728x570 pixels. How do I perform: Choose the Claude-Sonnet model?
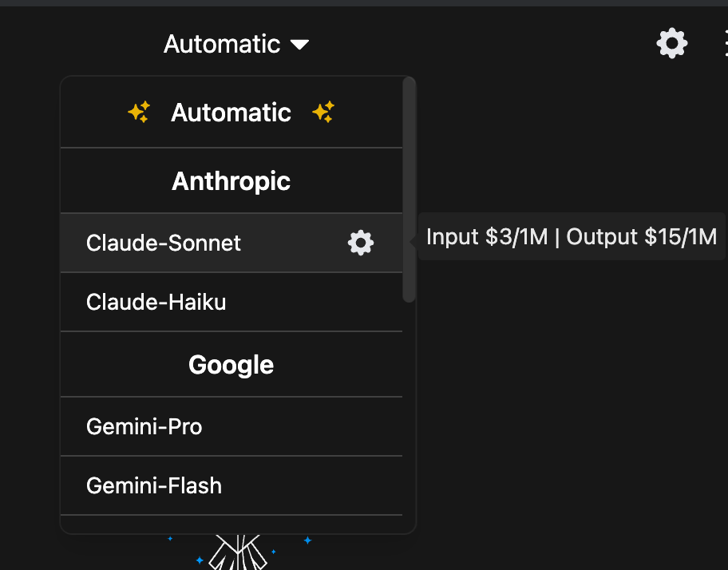click(231, 243)
